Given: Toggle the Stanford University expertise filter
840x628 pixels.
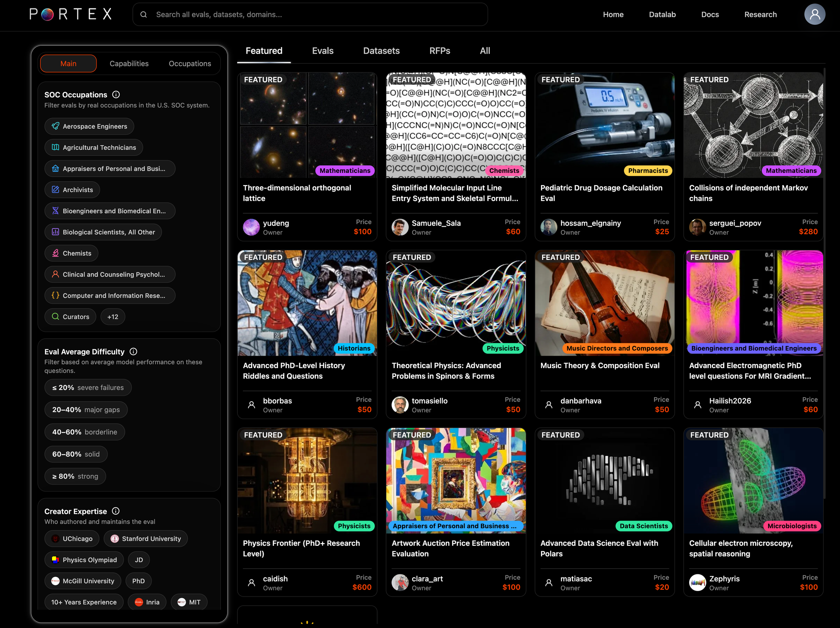Looking at the screenshot, I should tap(146, 539).
